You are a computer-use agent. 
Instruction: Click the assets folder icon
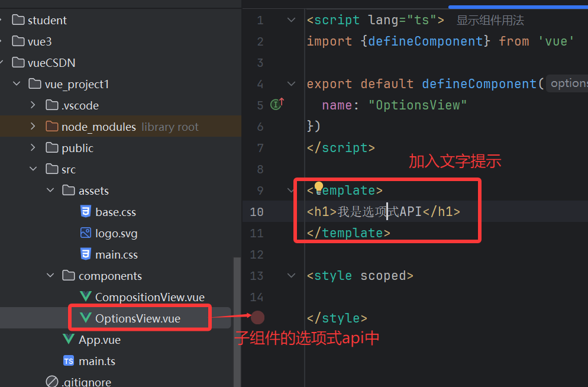click(68, 191)
